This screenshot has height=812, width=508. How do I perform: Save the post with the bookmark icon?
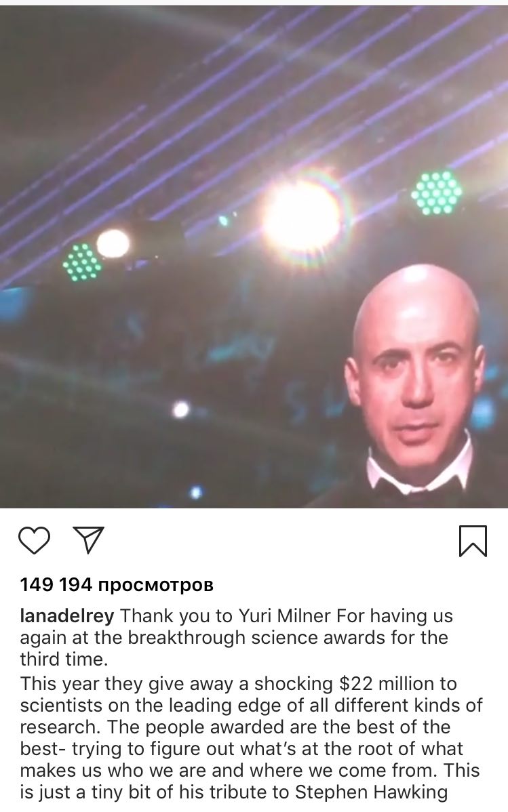473,541
